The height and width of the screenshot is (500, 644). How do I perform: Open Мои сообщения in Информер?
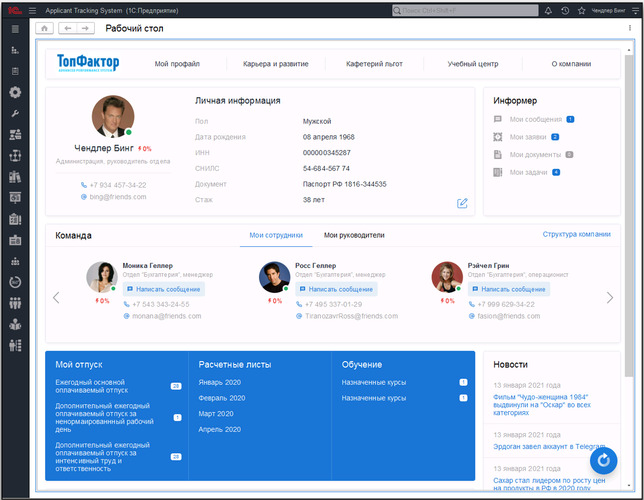coord(536,120)
